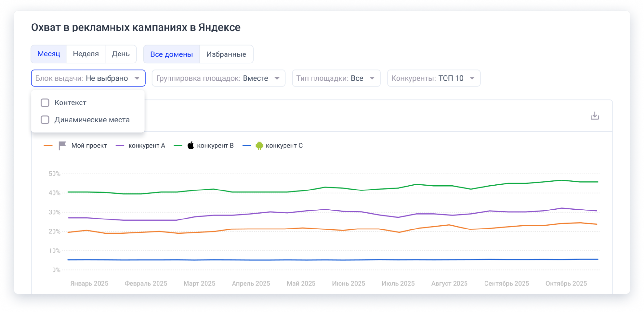Click the 30% y-axis label
644x312 pixels.
coord(54,212)
